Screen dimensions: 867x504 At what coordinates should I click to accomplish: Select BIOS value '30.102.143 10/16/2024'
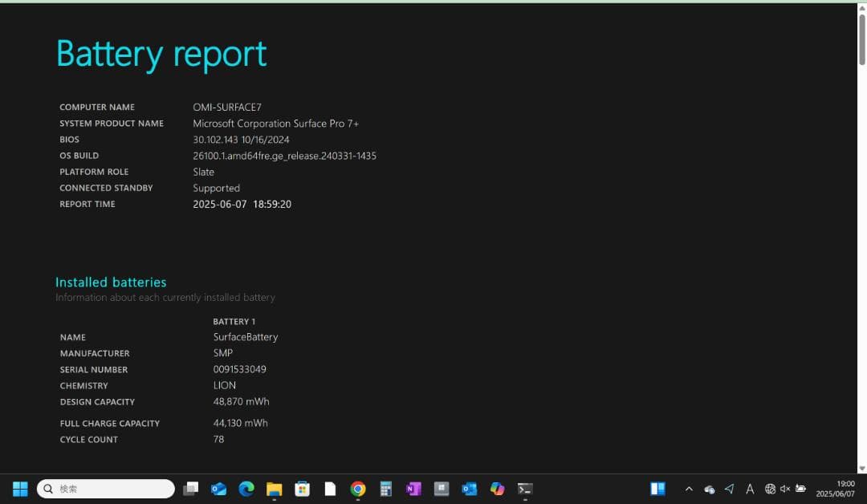(241, 140)
